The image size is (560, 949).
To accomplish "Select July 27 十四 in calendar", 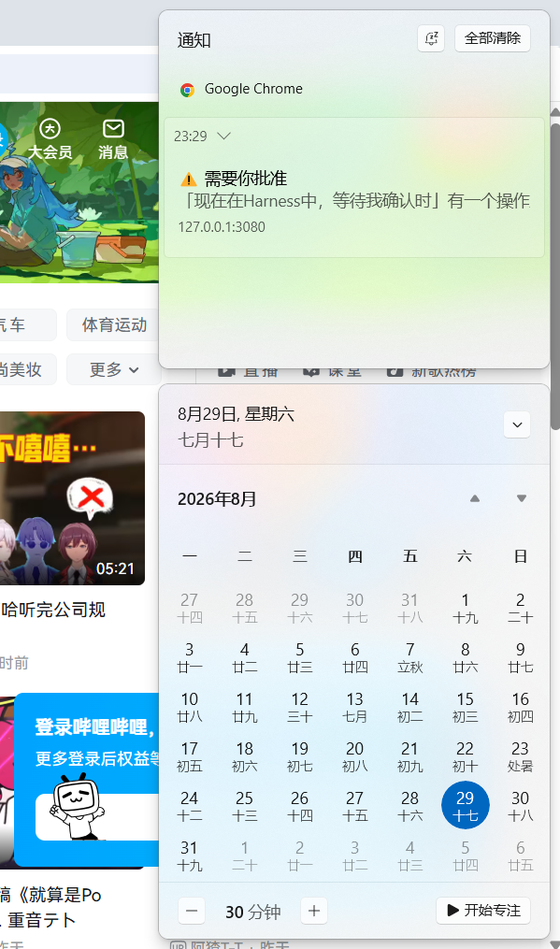I will (189, 608).
